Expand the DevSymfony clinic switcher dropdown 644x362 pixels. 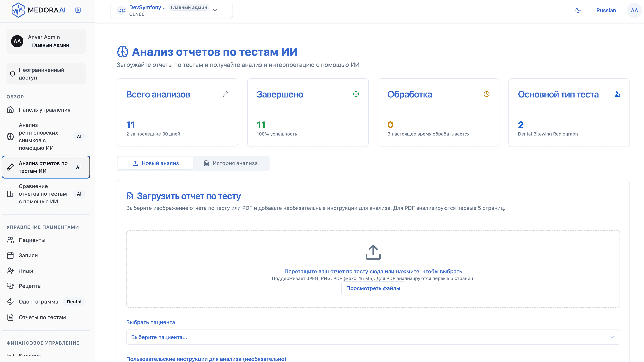(172, 10)
